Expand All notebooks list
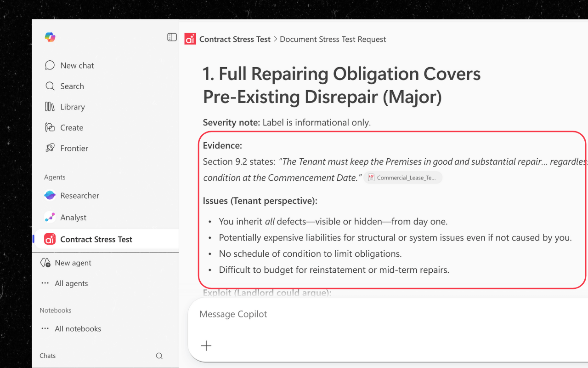The width and height of the screenshot is (588, 368). (x=77, y=328)
